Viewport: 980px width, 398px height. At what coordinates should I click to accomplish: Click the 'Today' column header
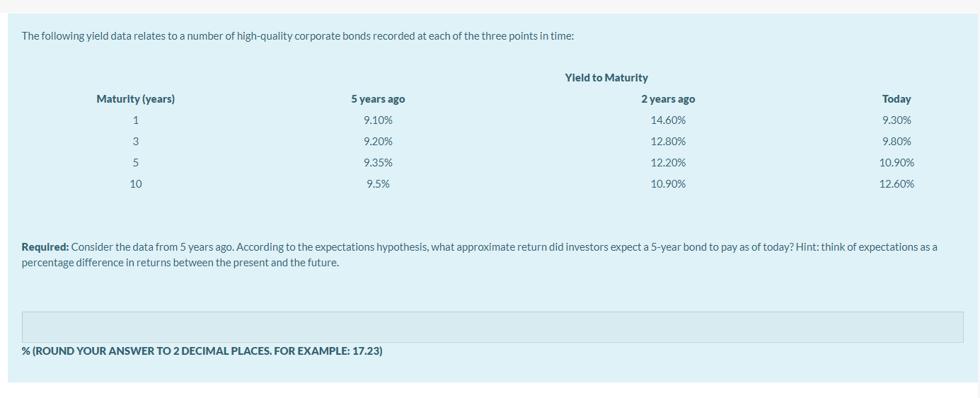tap(897, 99)
